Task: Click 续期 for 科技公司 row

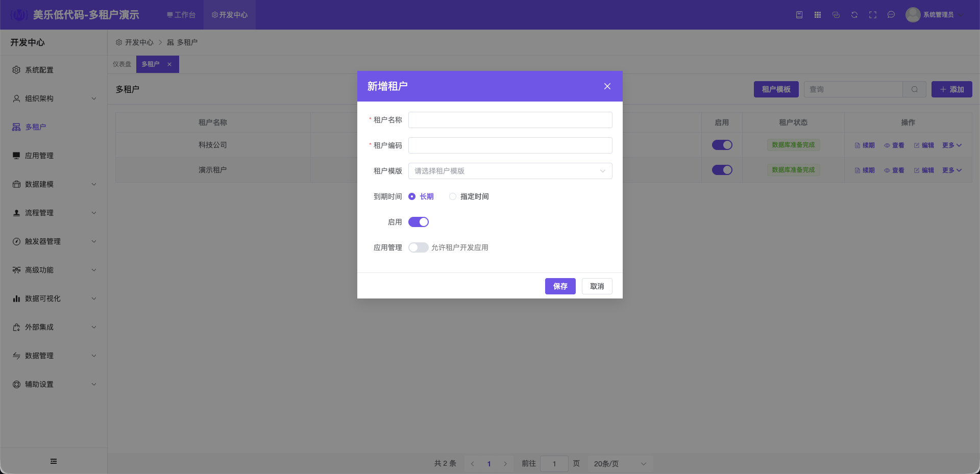Action: pos(865,145)
